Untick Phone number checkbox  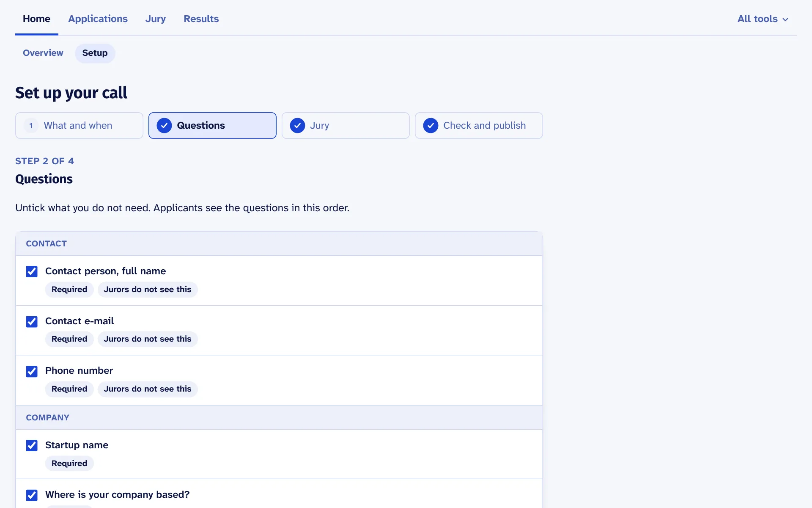pos(32,371)
